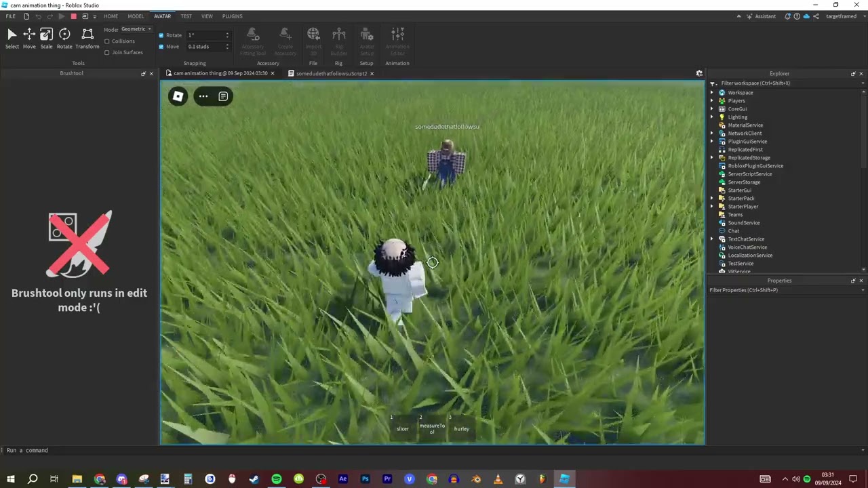
Task: Expand the StarterPlayer tree node
Action: [x=712, y=207]
